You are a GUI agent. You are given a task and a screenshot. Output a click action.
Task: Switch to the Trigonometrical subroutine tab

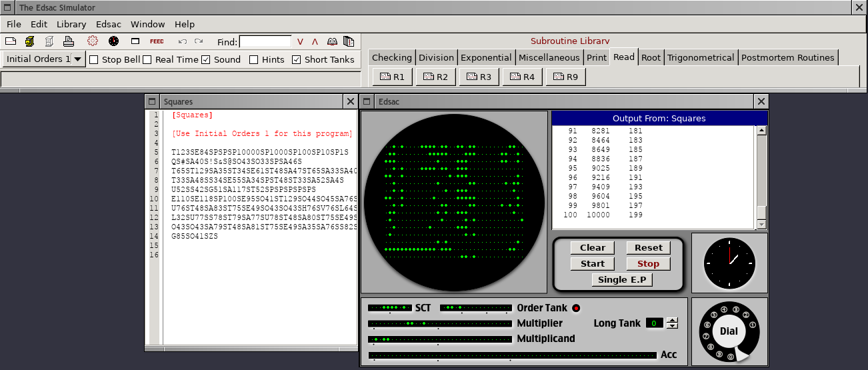pyautogui.click(x=700, y=57)
